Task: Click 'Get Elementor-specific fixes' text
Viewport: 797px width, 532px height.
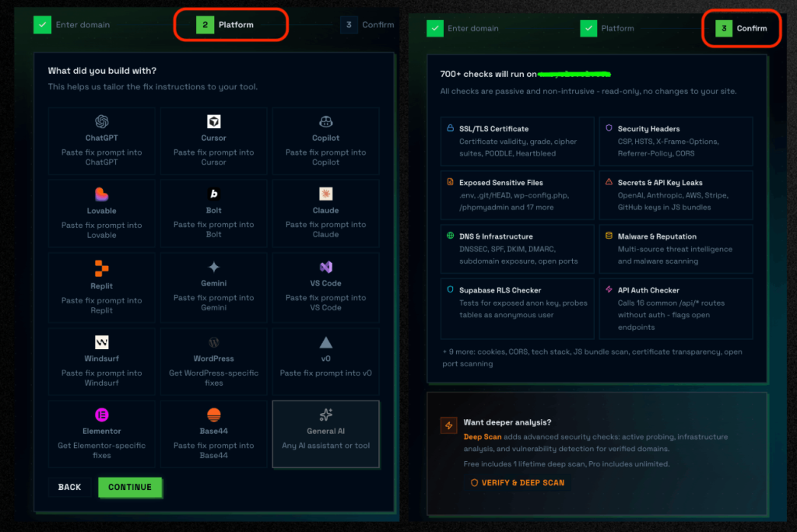Action: pyautogui.click(x=102, y=450)
